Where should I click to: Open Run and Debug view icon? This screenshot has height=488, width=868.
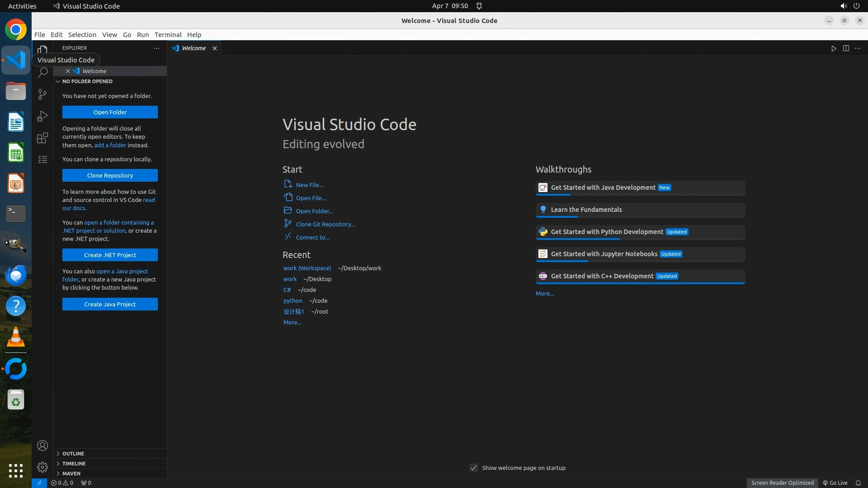click(x=42, y=116)
